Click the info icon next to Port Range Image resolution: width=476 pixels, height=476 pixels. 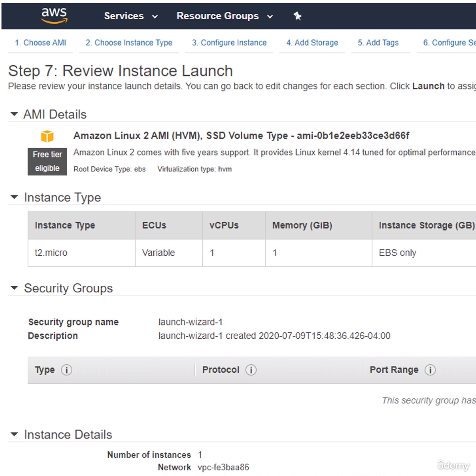pos(430,370)
